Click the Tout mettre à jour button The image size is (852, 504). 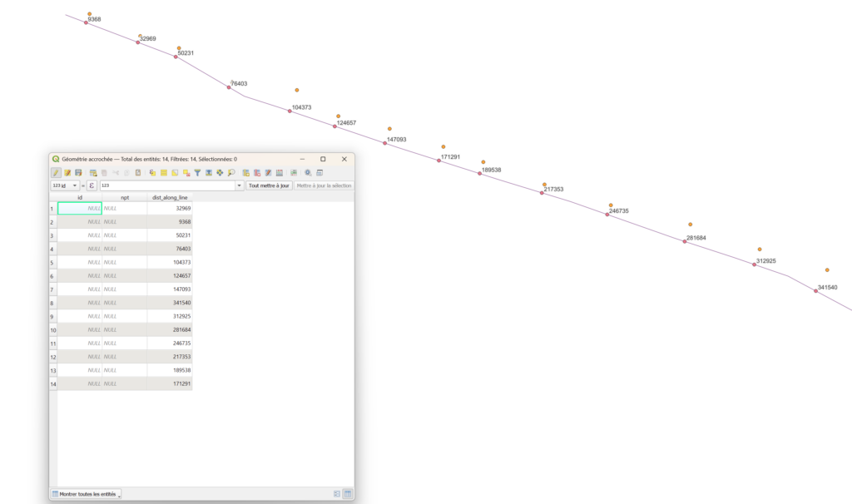(x=269, y=185)
